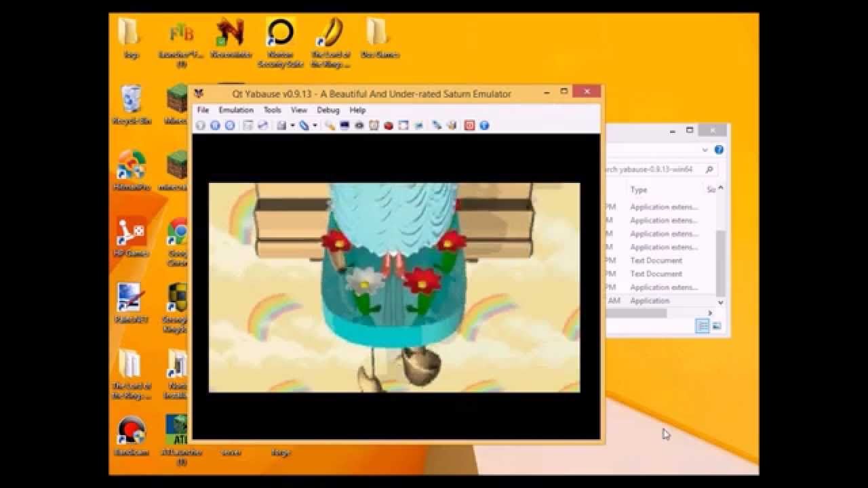Click the icon right of the camera icon
868x488 pixels.
point(374,125)
